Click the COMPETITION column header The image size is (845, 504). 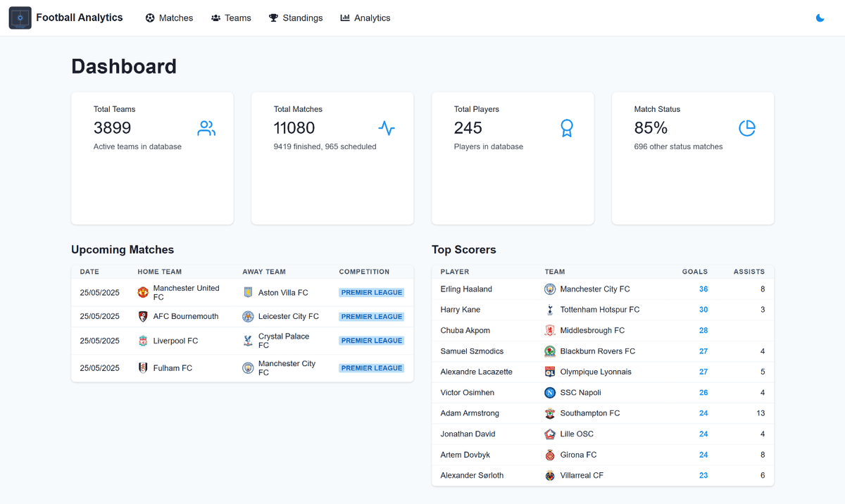pos(364,272)
